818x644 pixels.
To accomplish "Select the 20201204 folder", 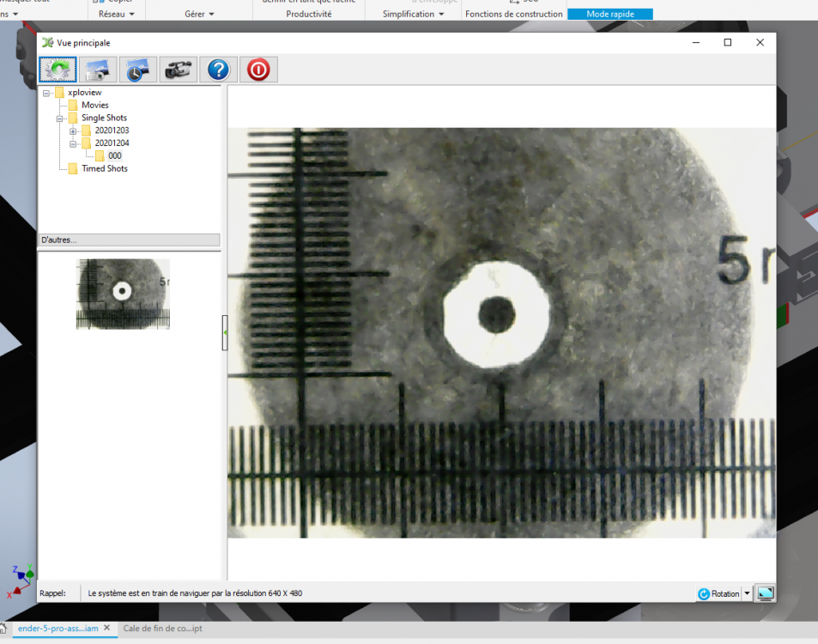I will point(112,143).
